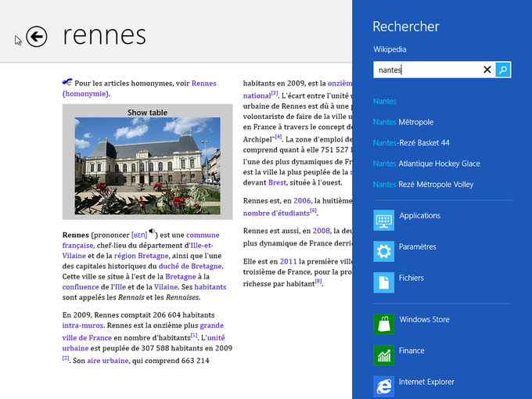Select the Wikipedia search scope label
The height and width of the screenshot is (399, 532).
point(390,49)
